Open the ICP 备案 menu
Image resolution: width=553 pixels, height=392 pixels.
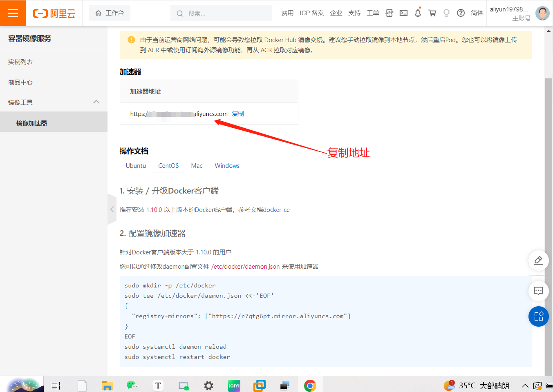pyautogui.click(x=311, y=13)
